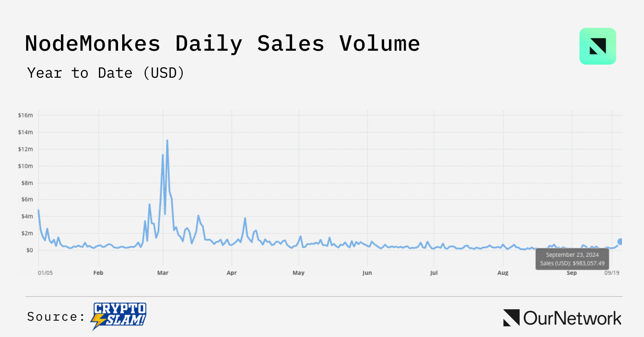
Task: Click the NodeMonkes Daily Sales Volume title
Action: (222, 43)
